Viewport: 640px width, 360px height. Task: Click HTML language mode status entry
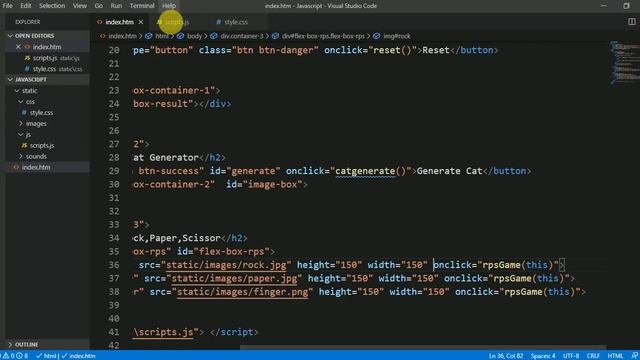tap(615, 356)
